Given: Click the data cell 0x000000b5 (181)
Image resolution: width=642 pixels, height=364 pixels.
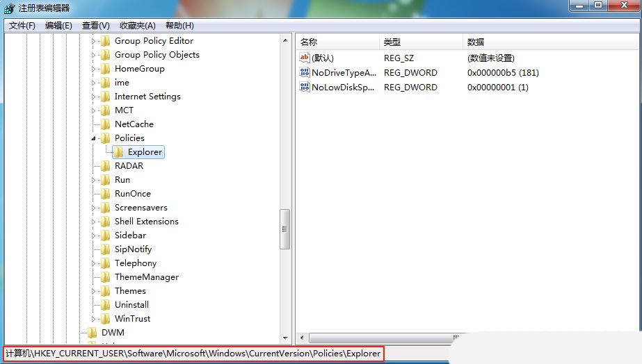Looking at the screenshot, I should (x=503, y=73).
